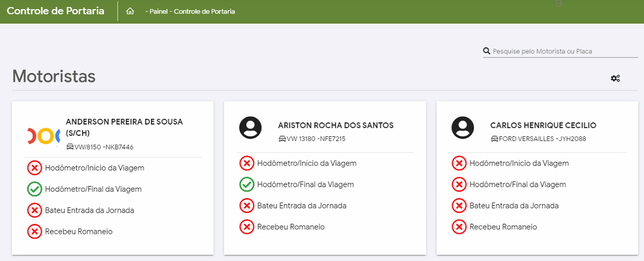This screenshot has height=261, width=644.
Task: Click the Painel - Controle de Portaria breadcrumb
Action: click(190, 11)
